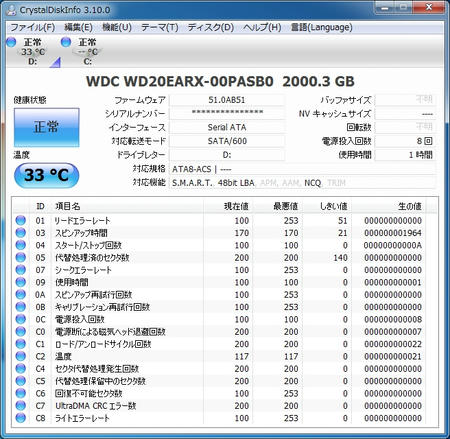Image resolution: width=450 pixels, height=439 pixels.
Task: Open the ディスク(D) menu
Action: click(x=211, y=27)
